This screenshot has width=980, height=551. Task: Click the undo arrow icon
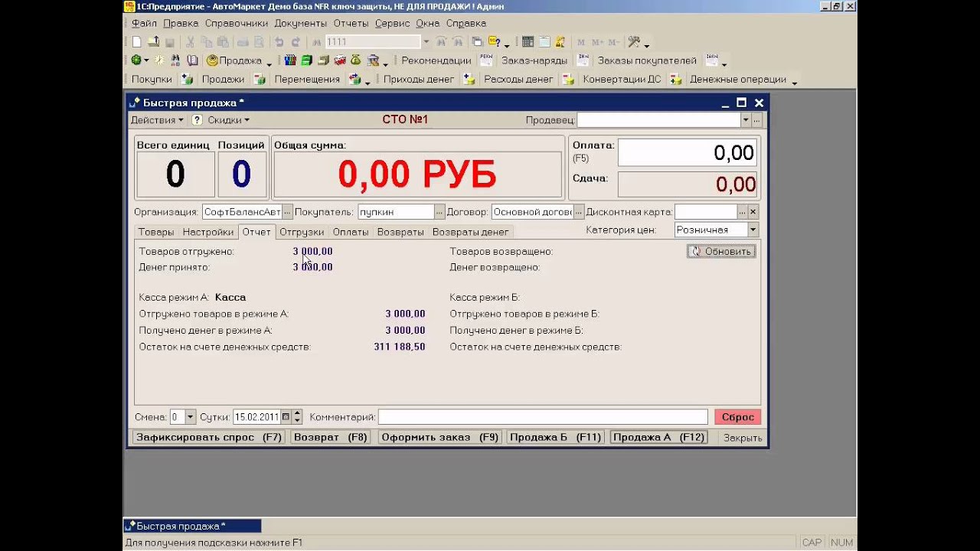279,42
